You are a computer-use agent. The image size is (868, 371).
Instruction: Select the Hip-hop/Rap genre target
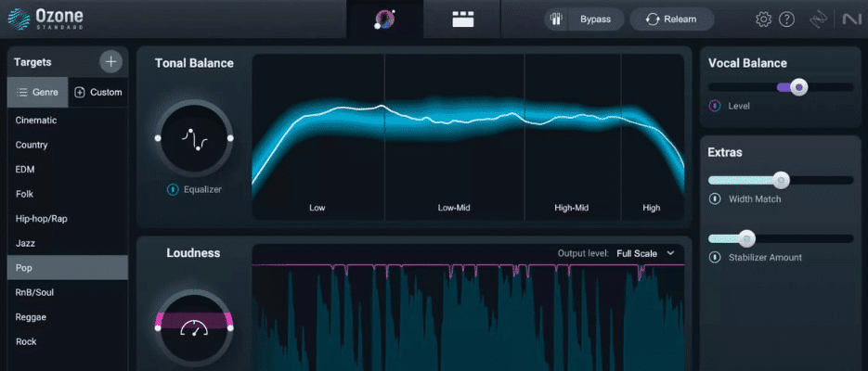[68, 218]
